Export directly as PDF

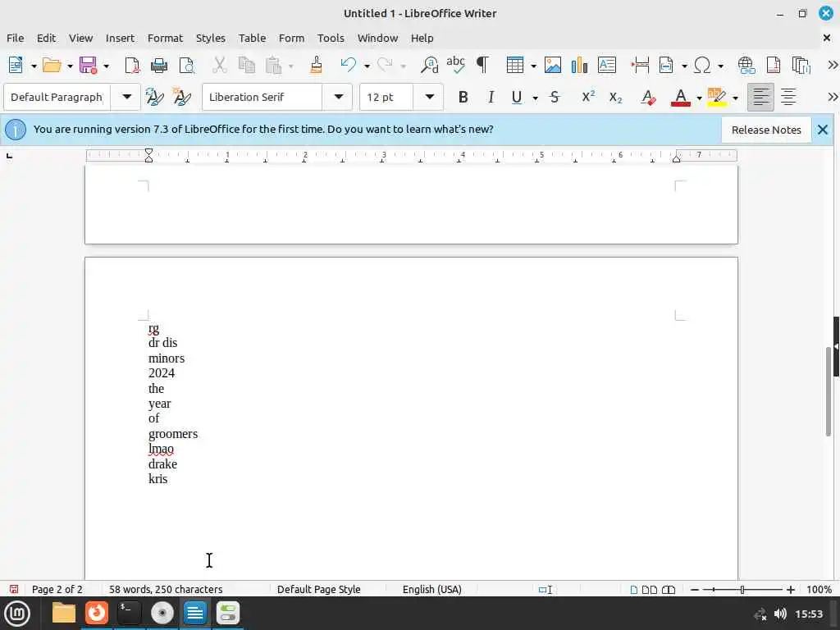[x=132, y=65]
